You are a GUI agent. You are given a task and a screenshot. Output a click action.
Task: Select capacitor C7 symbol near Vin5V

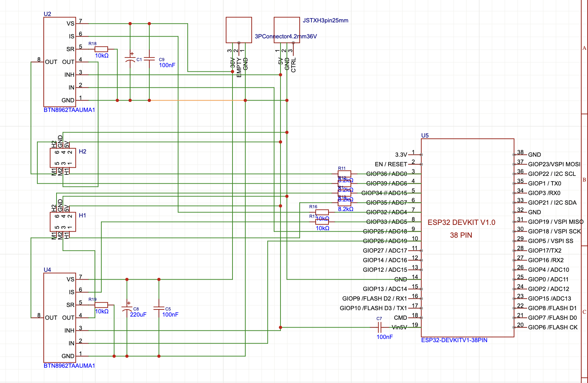[379, 327]
